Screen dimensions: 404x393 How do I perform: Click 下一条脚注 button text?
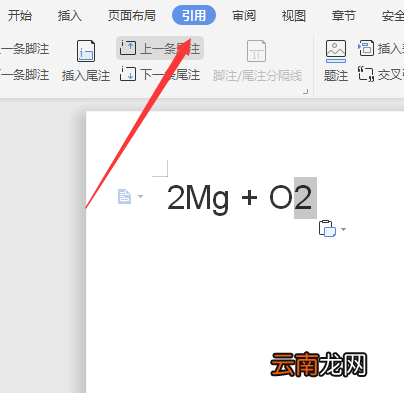25,75
